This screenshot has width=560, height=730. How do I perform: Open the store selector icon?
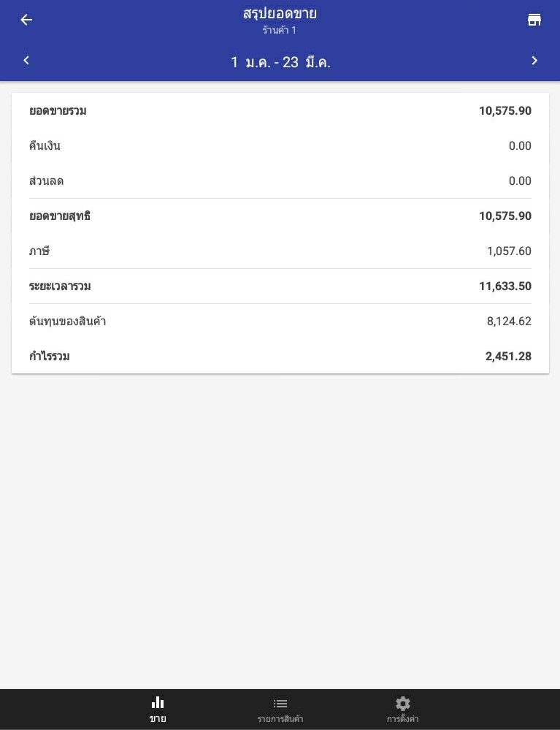pos(534,20)
